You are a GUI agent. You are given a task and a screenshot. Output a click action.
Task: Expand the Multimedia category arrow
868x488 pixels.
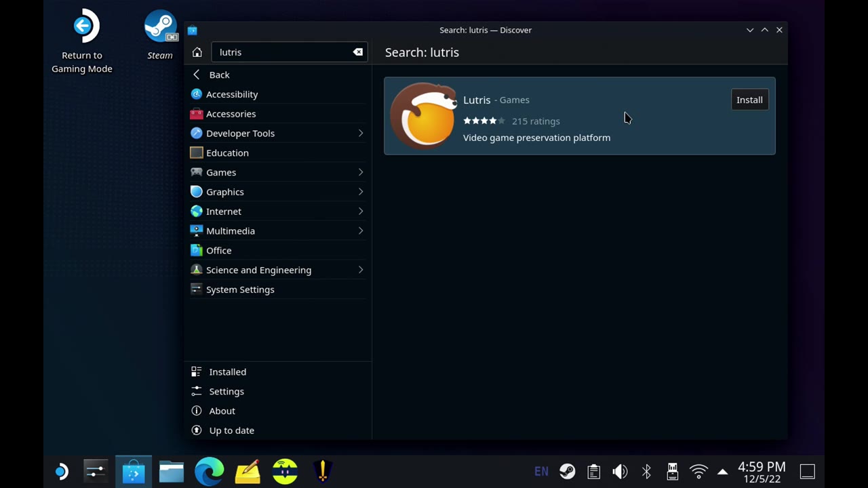click(x=361, y=230)
